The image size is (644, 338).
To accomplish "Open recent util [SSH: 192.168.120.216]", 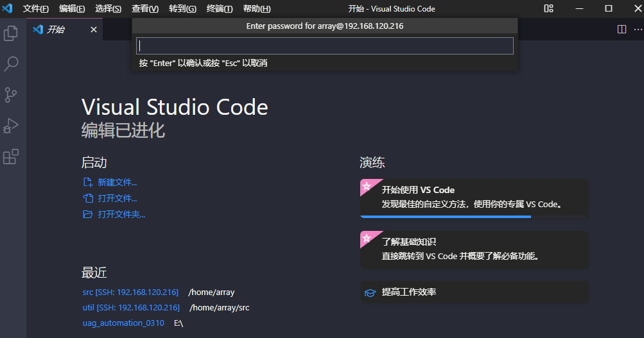I will point(131,307).
